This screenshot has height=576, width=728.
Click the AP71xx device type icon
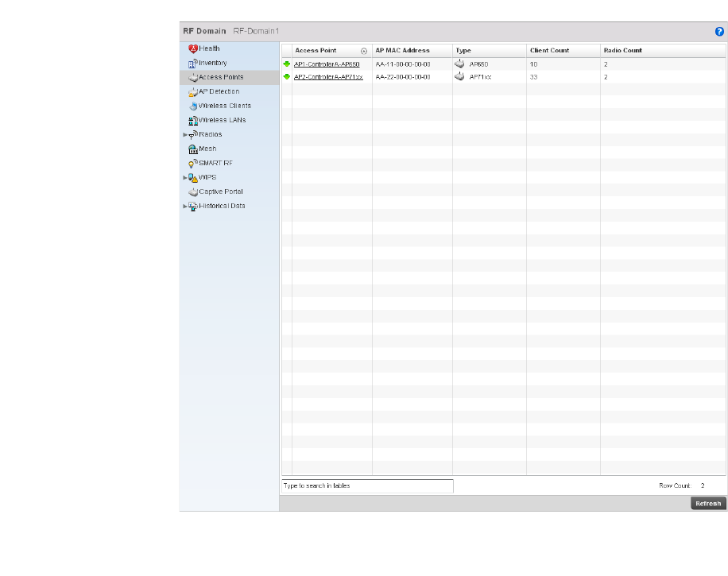pyautogui.click(x=459, y=76)
